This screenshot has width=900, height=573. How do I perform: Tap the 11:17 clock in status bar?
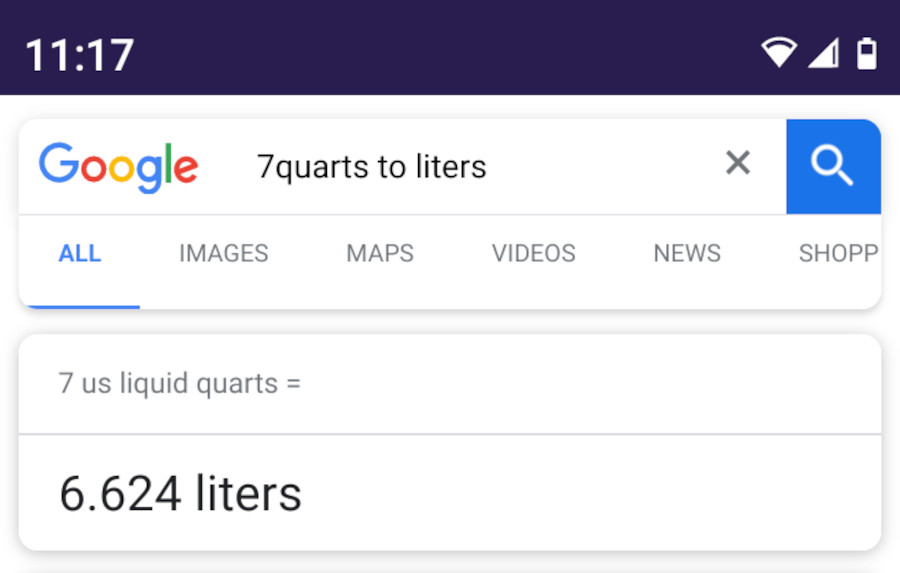point(79,54)
